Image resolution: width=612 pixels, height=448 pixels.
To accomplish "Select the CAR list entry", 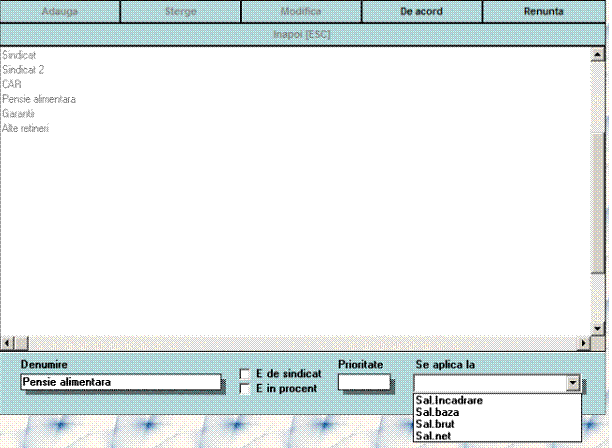I will pyautogui.click(x=12, y=85).
